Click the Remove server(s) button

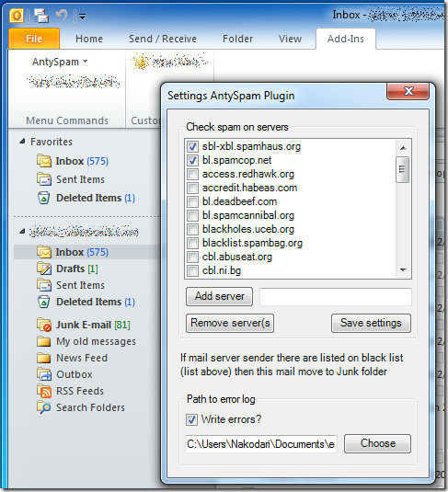pos(230,323)
